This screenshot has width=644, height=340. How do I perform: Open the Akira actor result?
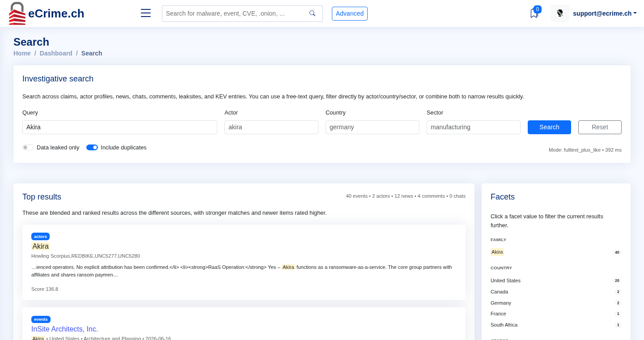[40, 246]
